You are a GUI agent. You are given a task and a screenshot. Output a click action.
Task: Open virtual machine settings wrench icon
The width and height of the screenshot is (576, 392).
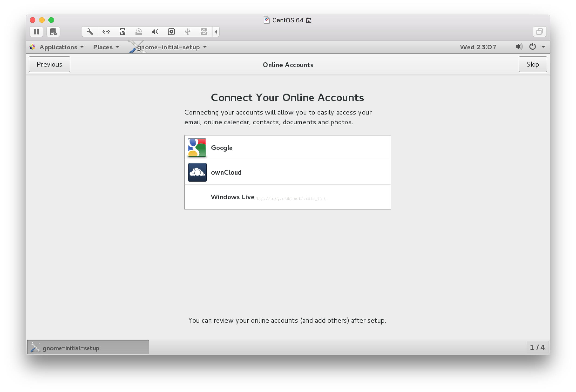(x=90, y=32)
